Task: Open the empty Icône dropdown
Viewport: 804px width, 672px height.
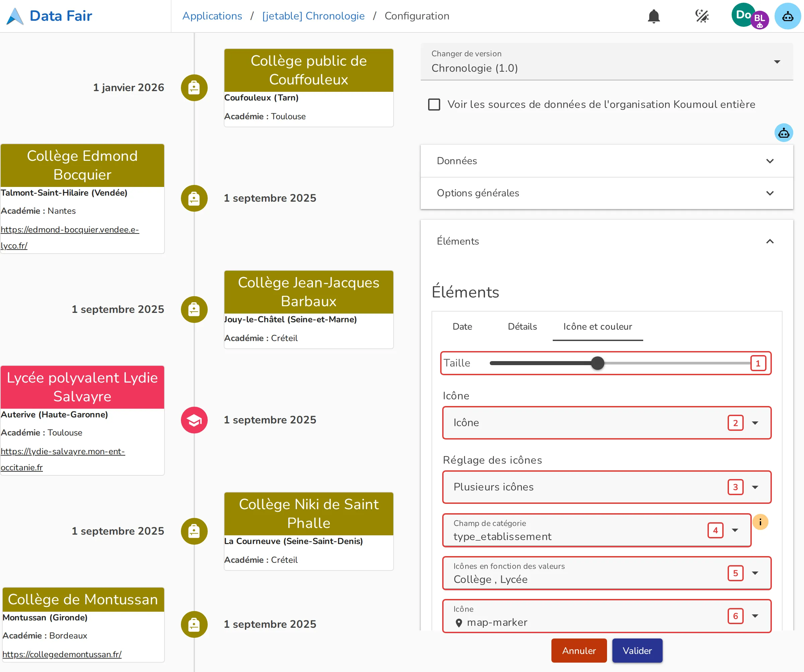Action: (x=606, y=423)
